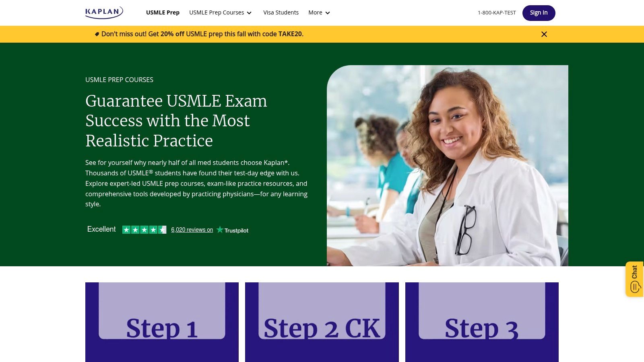
Task: Click the Guarantee USMLE Exam Success headline
Action: click(176, 121)
